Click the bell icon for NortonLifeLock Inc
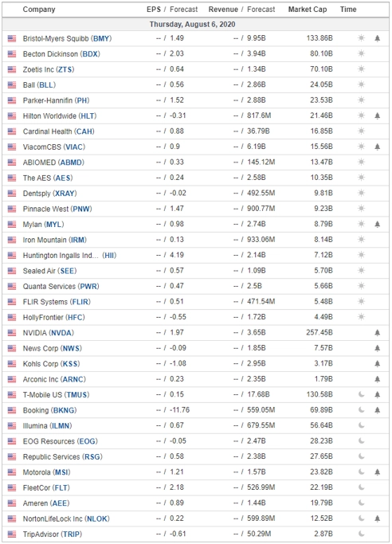This screenshot has height=544, width=392. click(378, 519)
